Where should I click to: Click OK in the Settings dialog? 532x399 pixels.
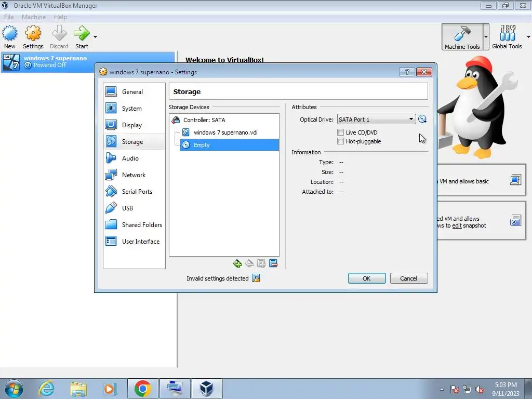[x=367, y=278]
